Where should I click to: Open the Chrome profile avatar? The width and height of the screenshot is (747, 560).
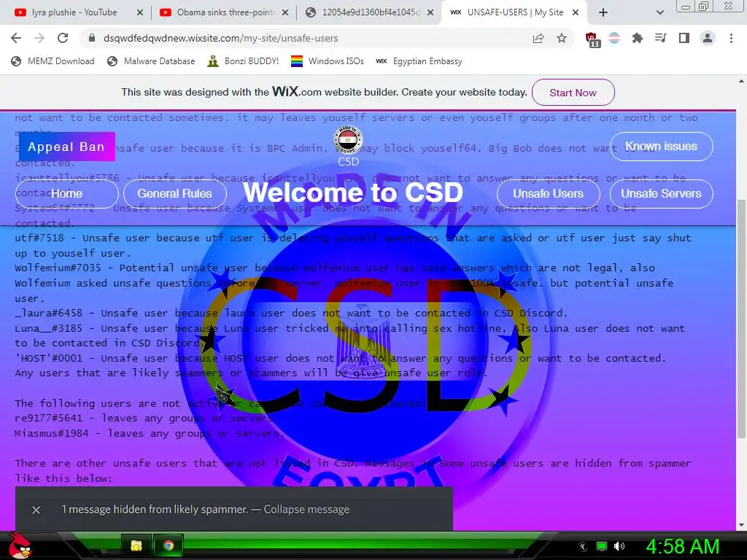pos(708,38)
